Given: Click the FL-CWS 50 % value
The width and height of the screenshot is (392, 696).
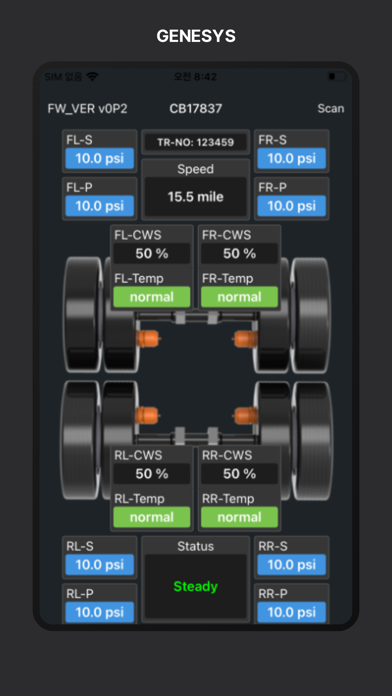Looking at the screenshot, I should (x=152, y=253).
